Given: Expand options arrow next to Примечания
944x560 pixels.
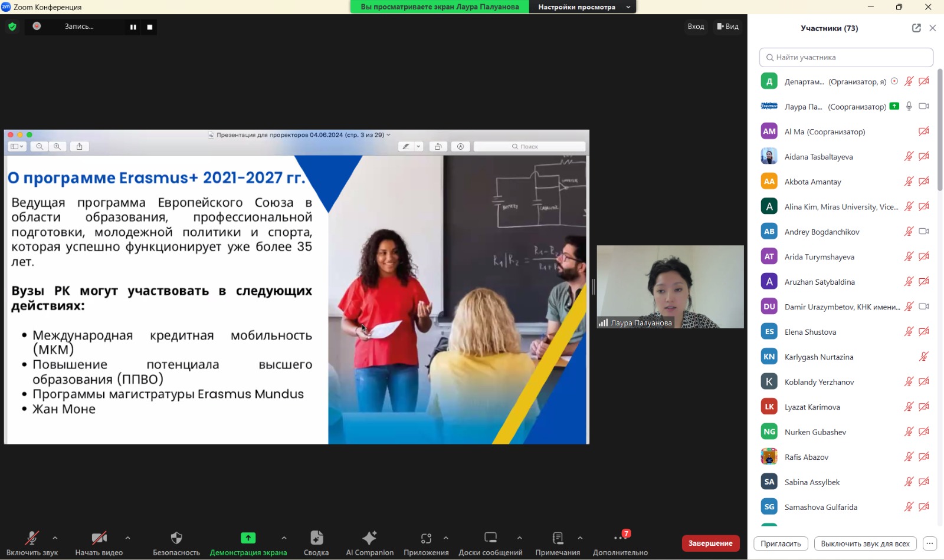Looking at the screenshot, I should point(580,538).
